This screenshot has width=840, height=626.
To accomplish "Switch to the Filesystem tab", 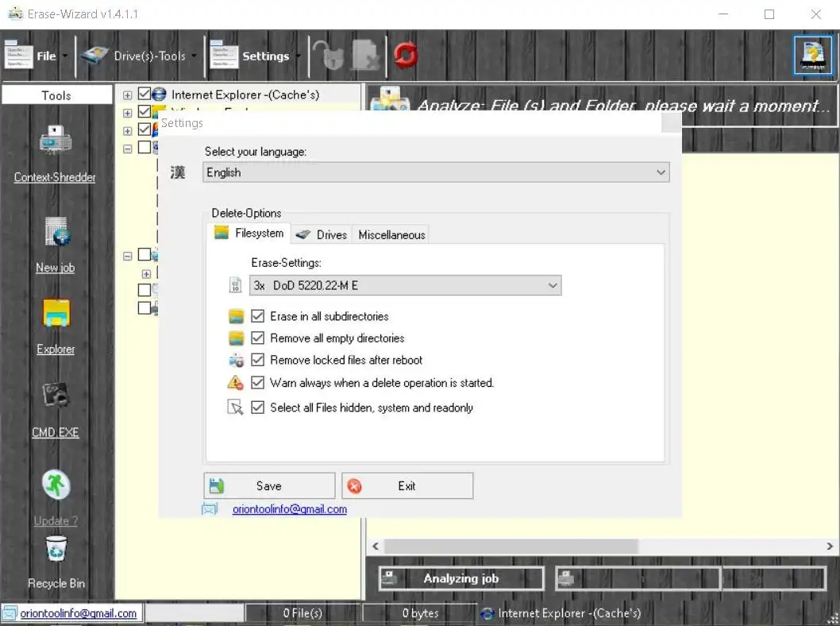I will (249, 233).
